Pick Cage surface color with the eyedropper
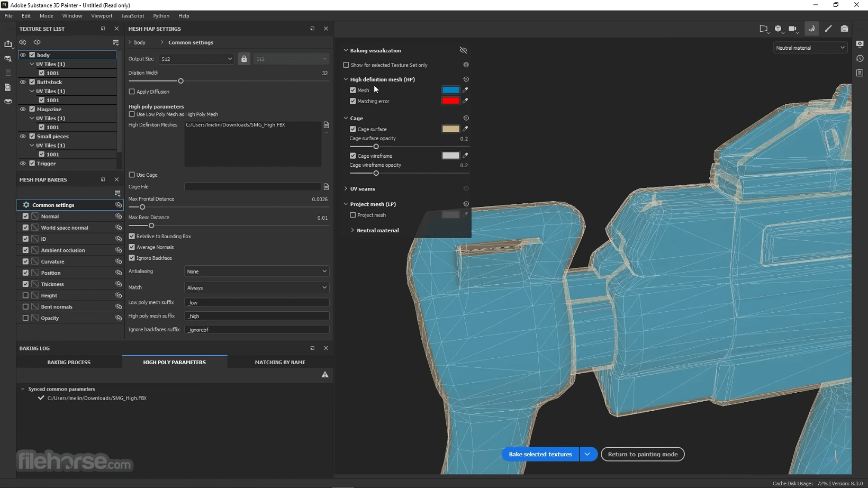Screen dimensions: 868x488 click(x=465, y=129)
